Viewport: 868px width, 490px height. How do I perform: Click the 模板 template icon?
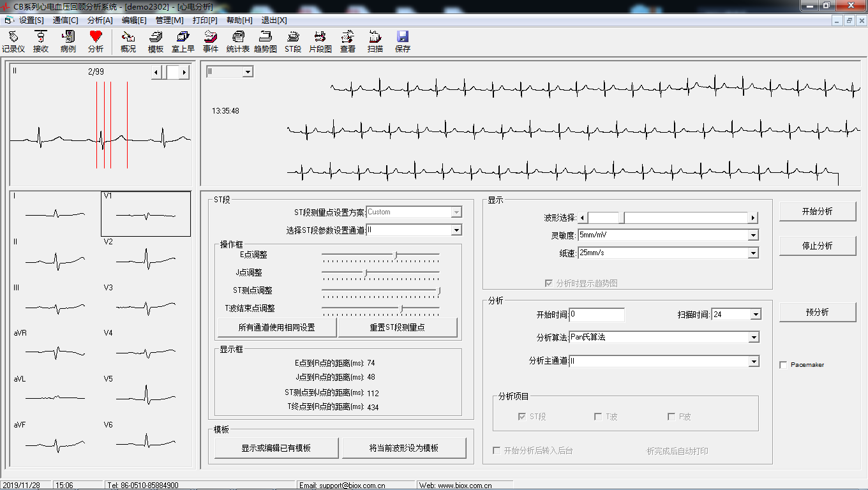click(156, 40)
